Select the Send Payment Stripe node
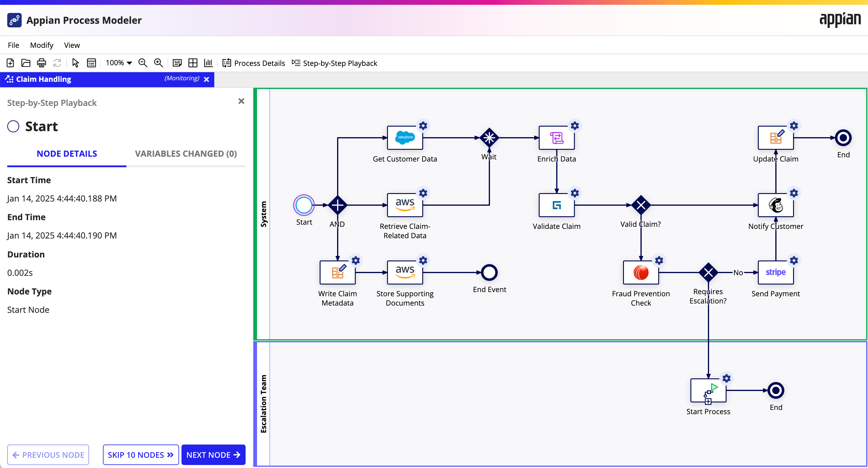The image size is (868, 468). (x=776, y=272)
